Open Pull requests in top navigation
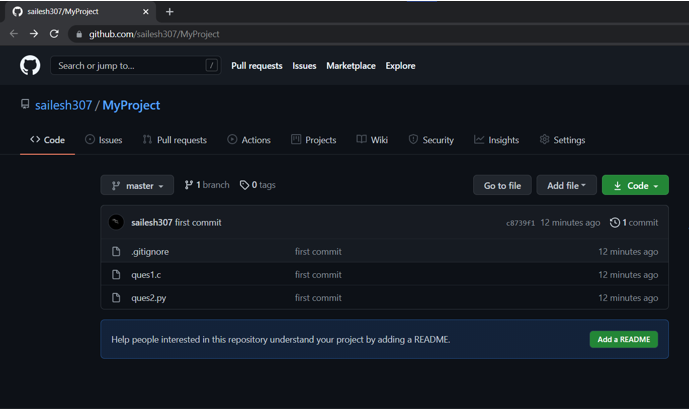Screen dimensions: 689x409 click(x=257, y=65)
